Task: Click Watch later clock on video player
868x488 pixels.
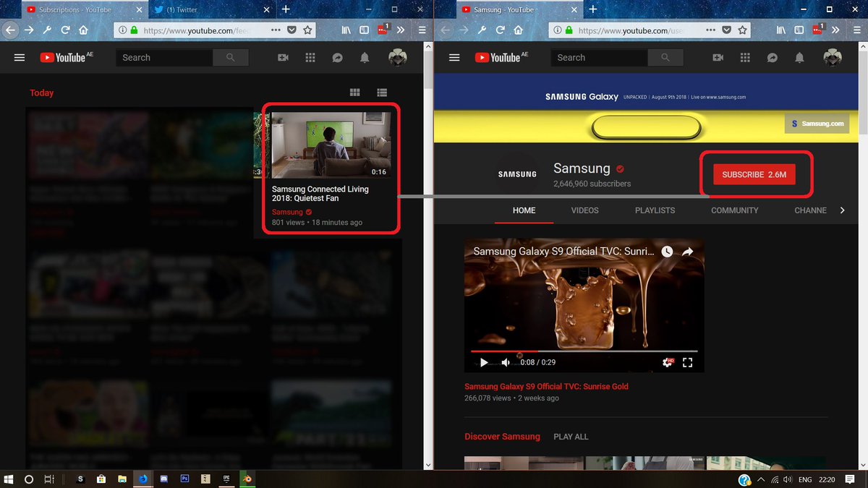Action: 667,252
